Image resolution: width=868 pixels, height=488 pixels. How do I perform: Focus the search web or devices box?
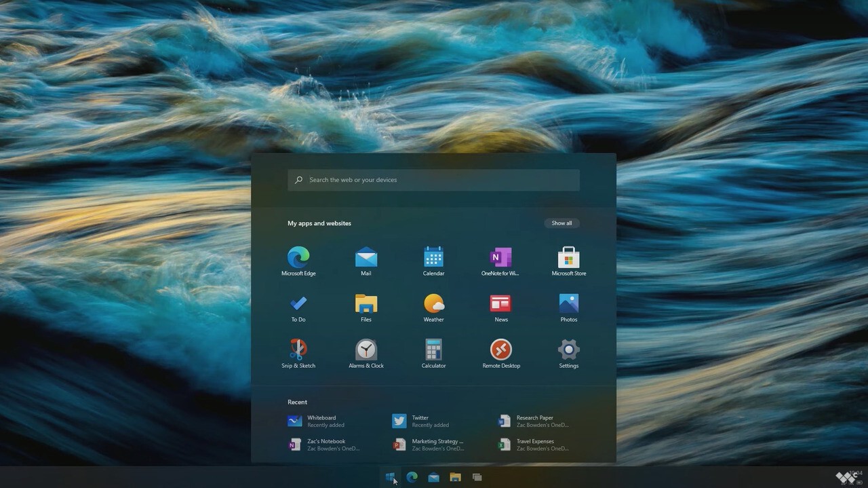[433, 180]
